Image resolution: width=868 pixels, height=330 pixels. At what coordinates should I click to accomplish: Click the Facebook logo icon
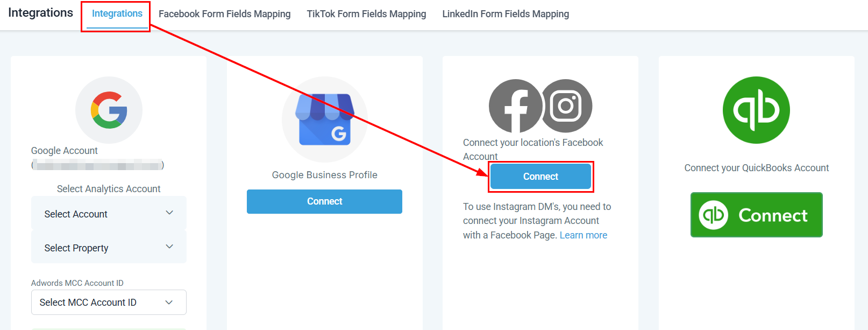click(515, 106)
